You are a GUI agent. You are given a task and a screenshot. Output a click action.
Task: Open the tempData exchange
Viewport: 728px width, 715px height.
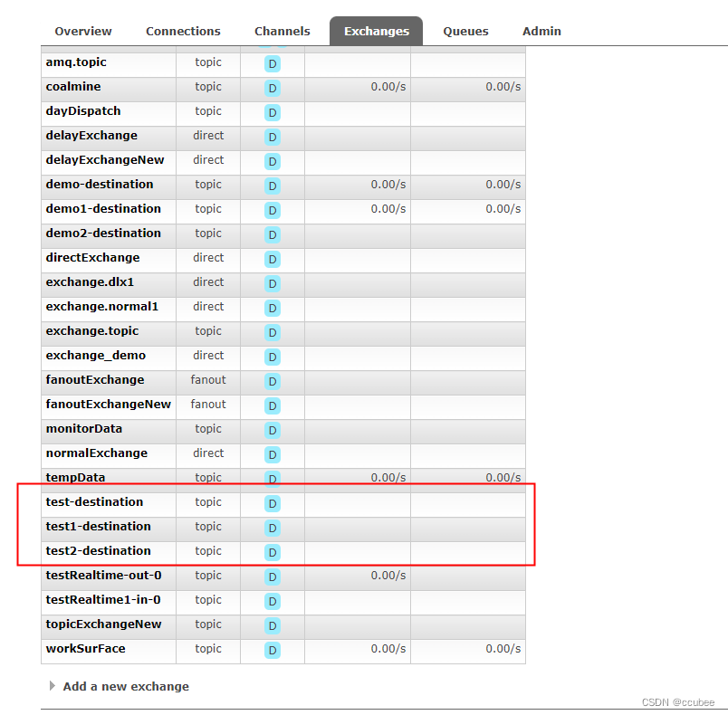point(75,478)
